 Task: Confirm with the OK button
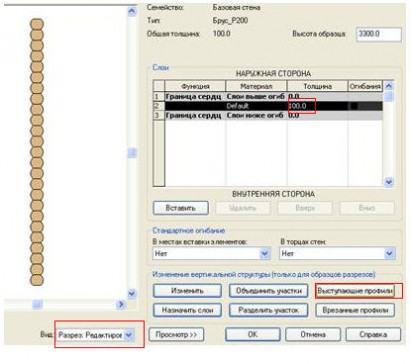click(253, 334)
